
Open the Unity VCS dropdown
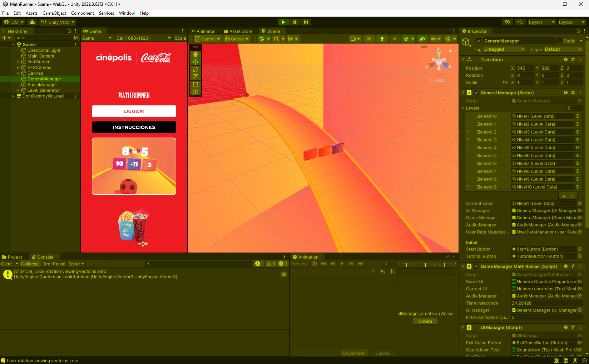tap(58, 22)
